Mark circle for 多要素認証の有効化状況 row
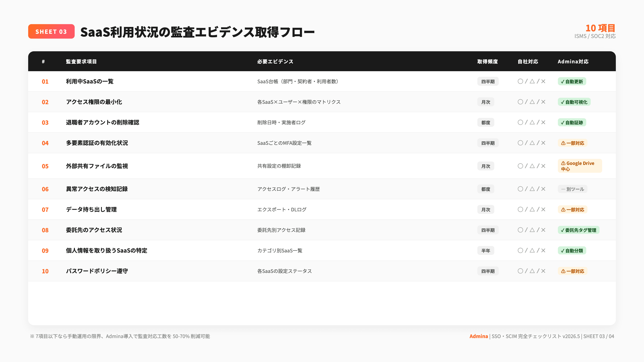The width and height of the screenshot is (644, 362). coord(520,143)
